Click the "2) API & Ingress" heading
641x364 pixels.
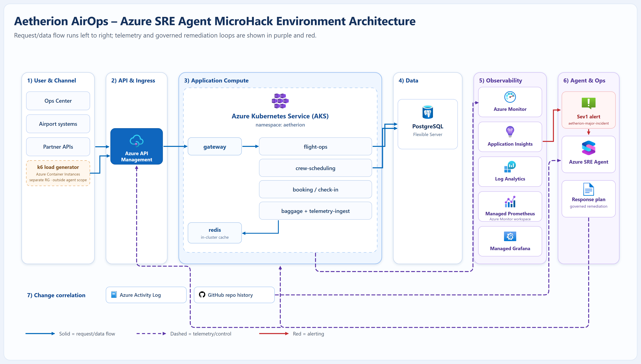[x=133, y=81]
